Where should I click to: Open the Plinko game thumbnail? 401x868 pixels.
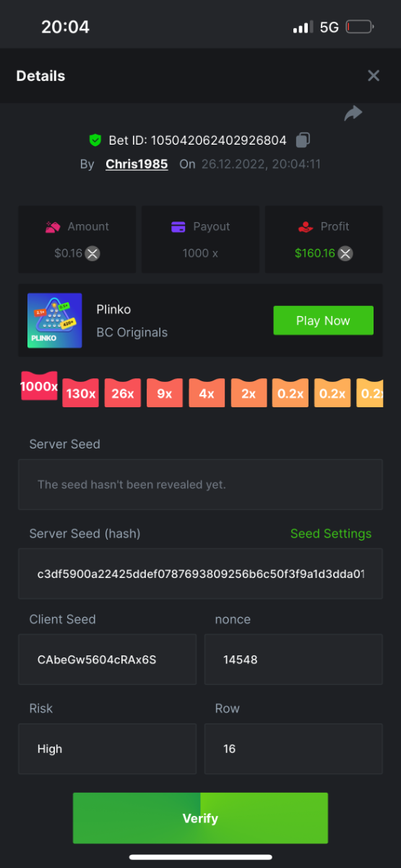coord(54,320)
